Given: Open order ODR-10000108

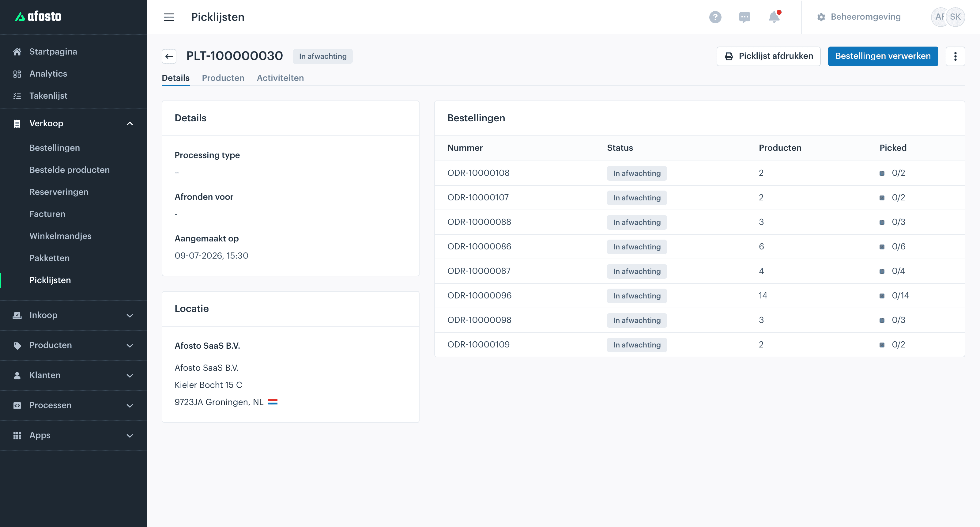Looking at the screenshot, I should [478, 173].
